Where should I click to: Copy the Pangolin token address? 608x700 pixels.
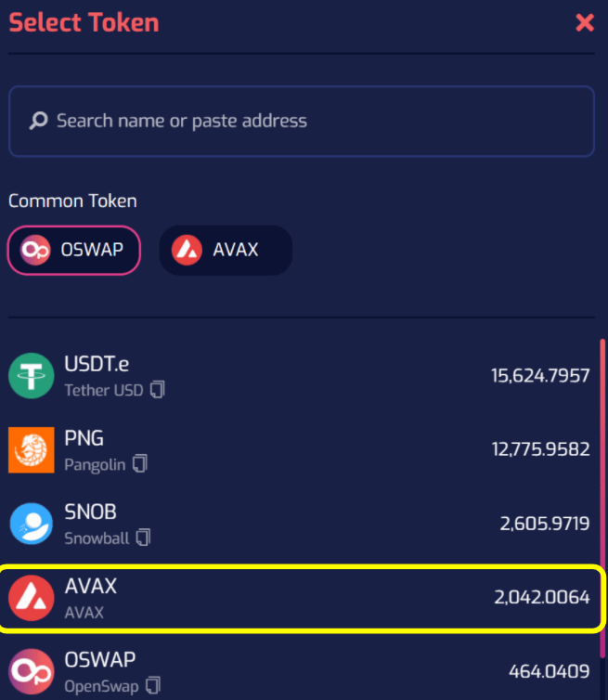(x=140, y=463)
